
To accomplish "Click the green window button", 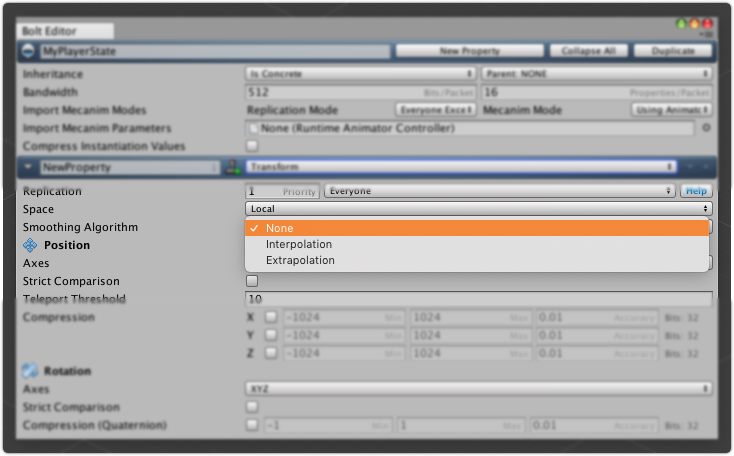I will [682, 23].
